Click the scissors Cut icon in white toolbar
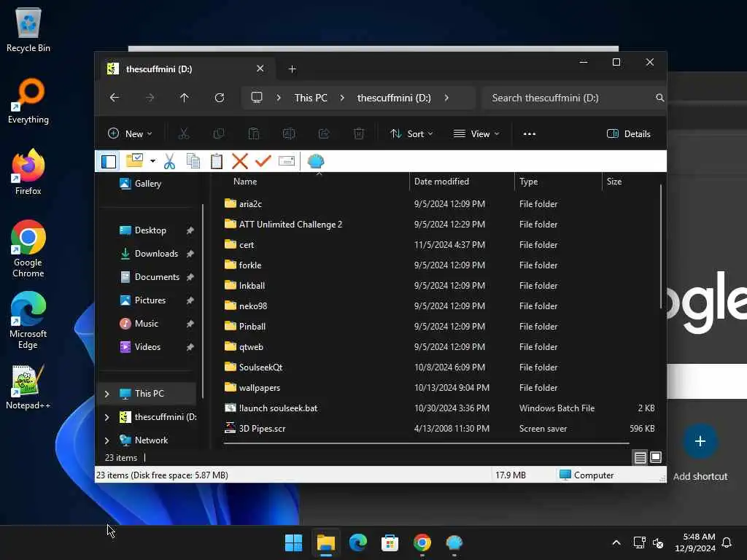Screen dimensions: 747x560 [x=169, y=161]
